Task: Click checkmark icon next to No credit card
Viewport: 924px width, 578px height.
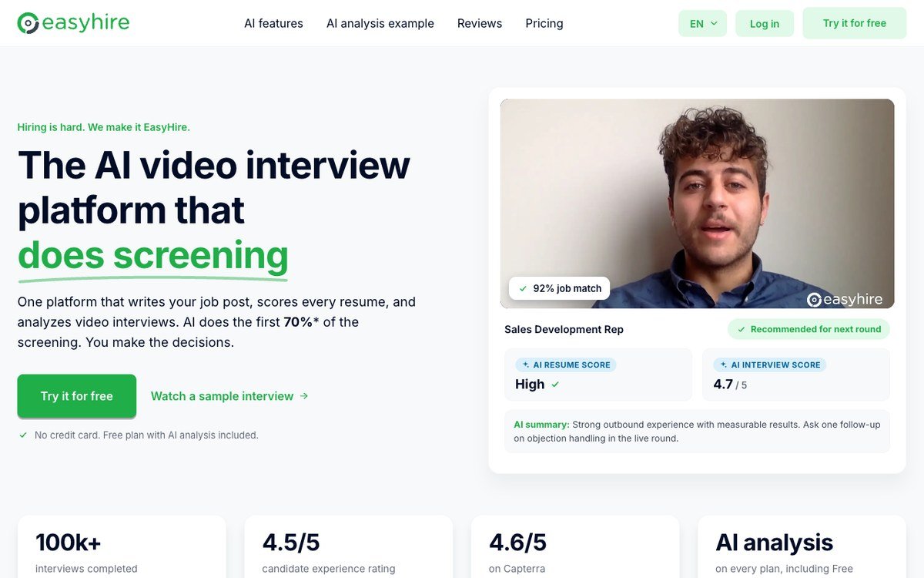Action: click(x=23, y=435)
